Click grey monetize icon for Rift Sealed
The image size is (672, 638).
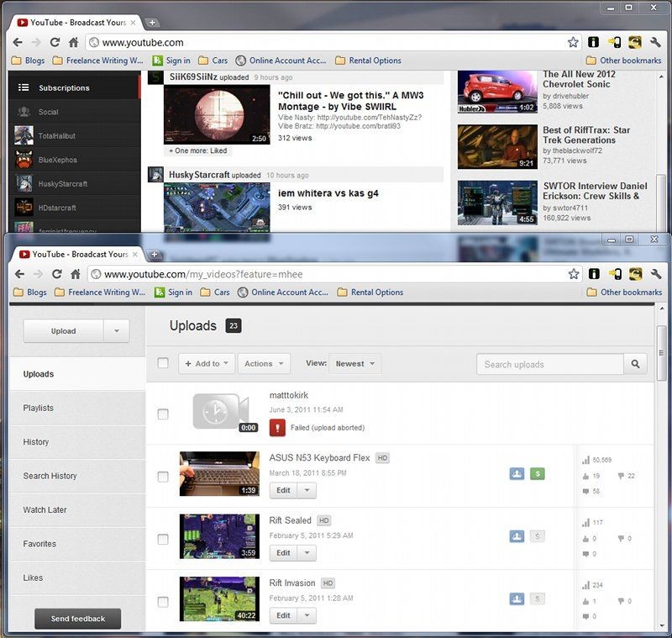(538, 536)
